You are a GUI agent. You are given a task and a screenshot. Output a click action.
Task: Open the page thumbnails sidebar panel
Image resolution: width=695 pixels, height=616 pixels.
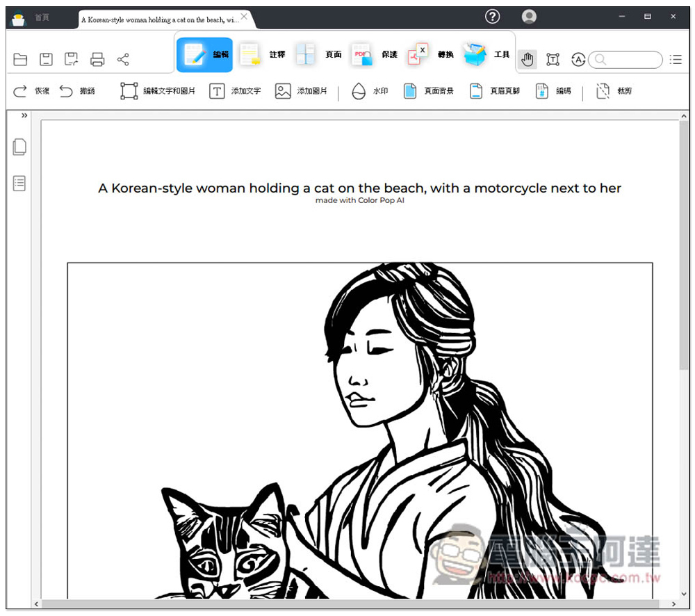tap(19, 147)
